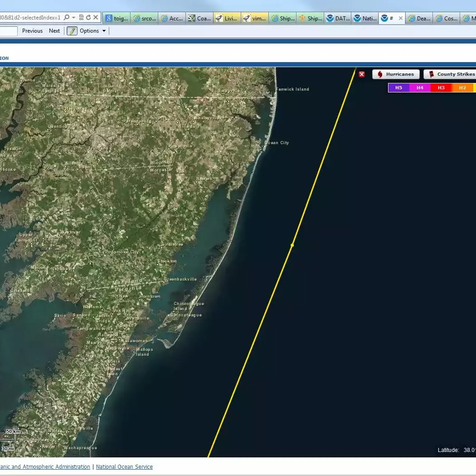Click the Previous find button
This screenshot has width=476, height=476.
(x=32, y=31)
